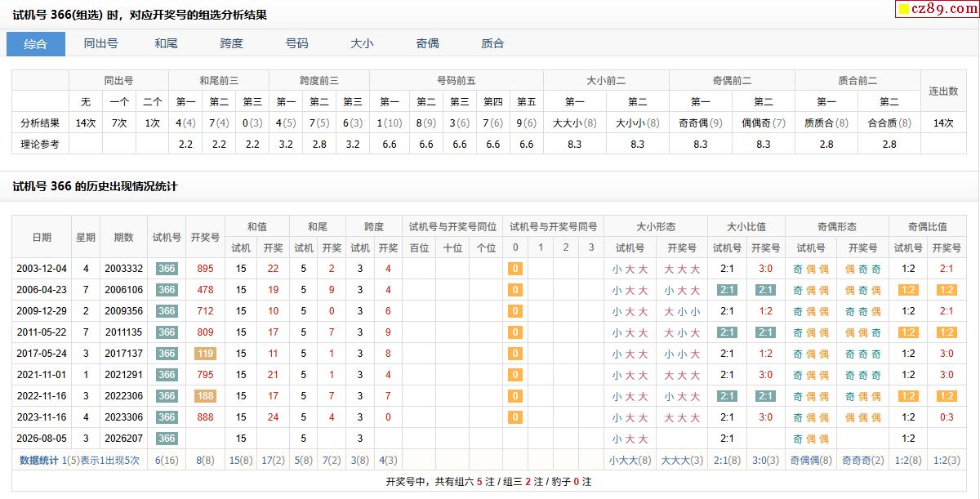Switch to the 跨度 tab

point(232,44)
